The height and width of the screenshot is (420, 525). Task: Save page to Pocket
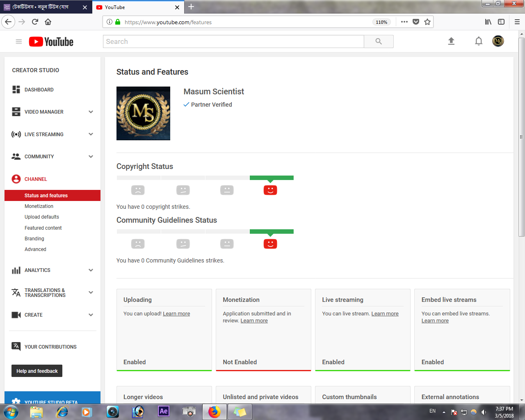[x=416, y=22]
